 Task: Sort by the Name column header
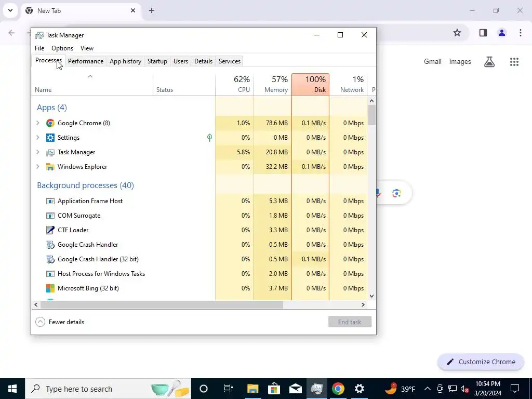tap(92, 85)
